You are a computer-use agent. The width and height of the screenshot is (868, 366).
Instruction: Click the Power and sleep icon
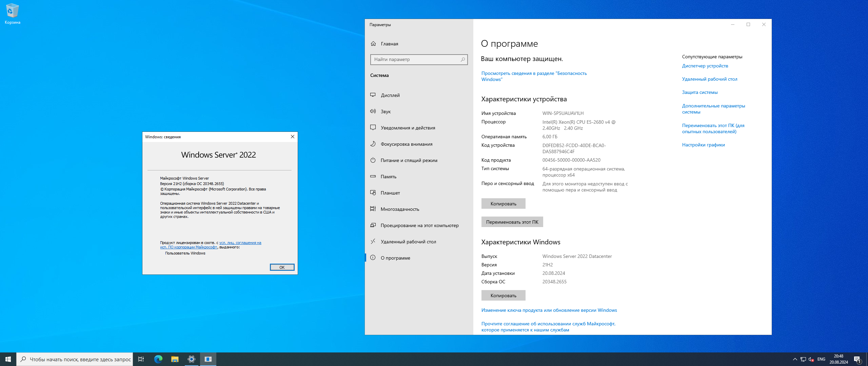tap(373, 160)
